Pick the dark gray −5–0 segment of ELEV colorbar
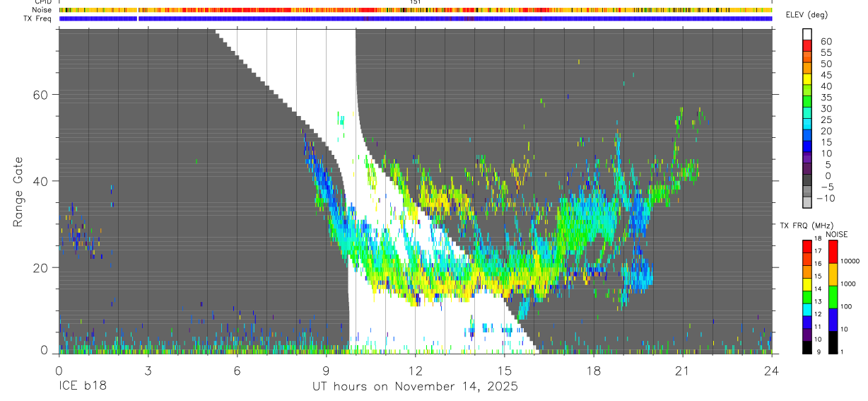 (807, 181)
